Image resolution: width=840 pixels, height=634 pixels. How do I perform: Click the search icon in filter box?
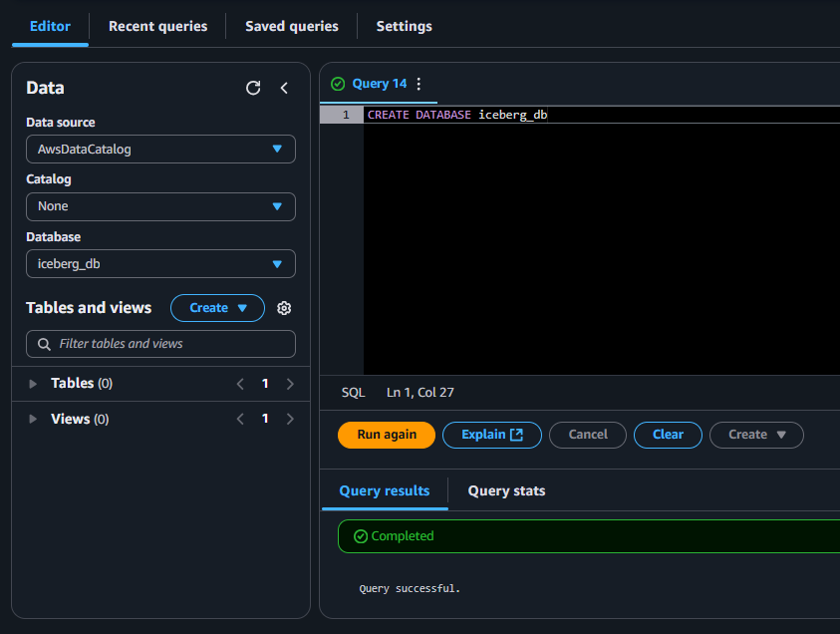tap(44, 344)
